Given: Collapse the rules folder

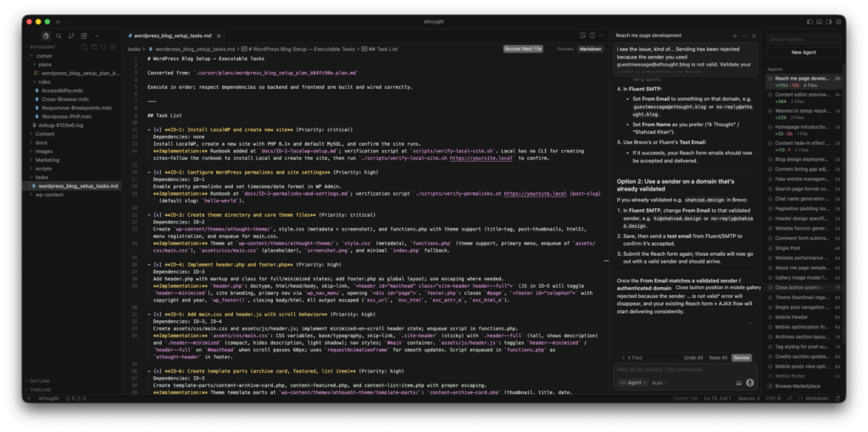Looking at the screenshot, I should pyautogui.click(x=44, y=82).
